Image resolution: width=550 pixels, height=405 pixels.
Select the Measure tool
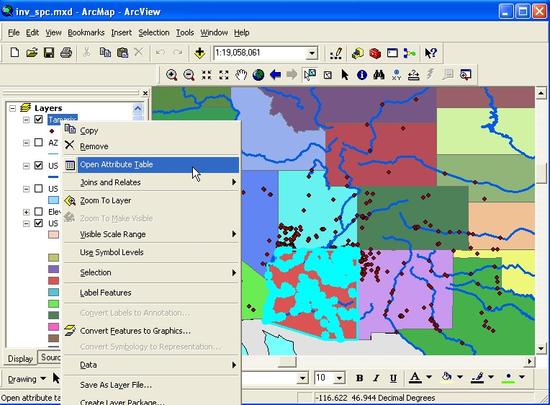click(414, 75)
